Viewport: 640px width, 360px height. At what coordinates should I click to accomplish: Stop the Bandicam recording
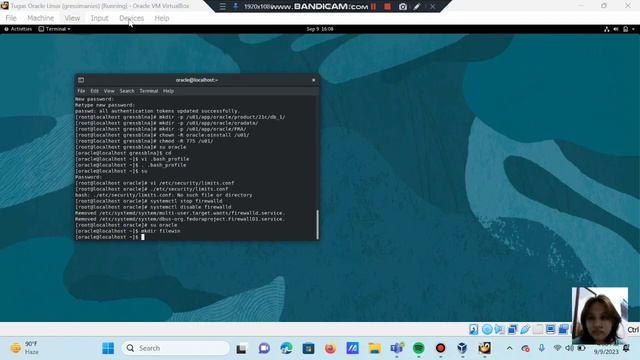(x=387, y=7)
